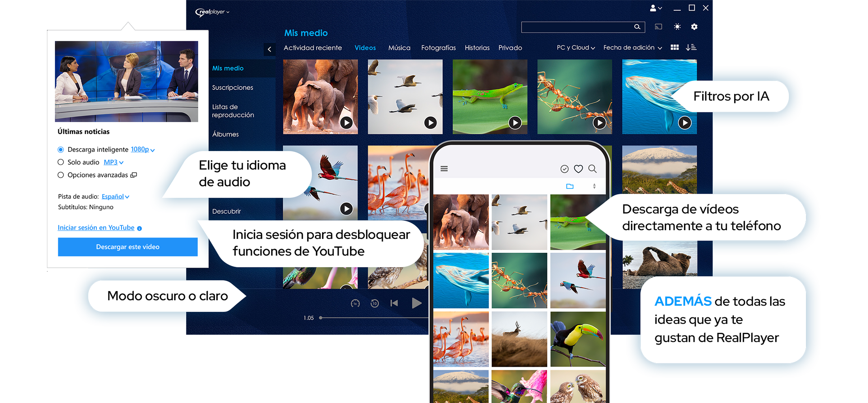
Task: Switch to grid view layout
Action: (675, 47)
